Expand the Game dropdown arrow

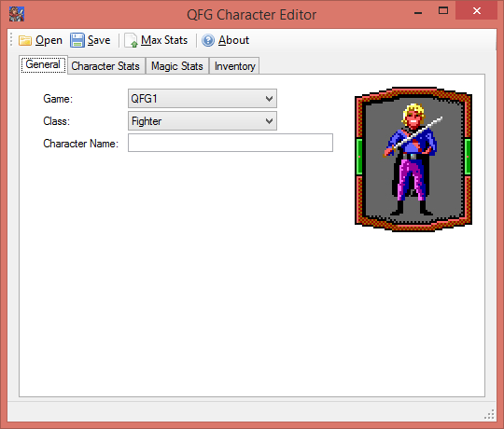[270, 99]
